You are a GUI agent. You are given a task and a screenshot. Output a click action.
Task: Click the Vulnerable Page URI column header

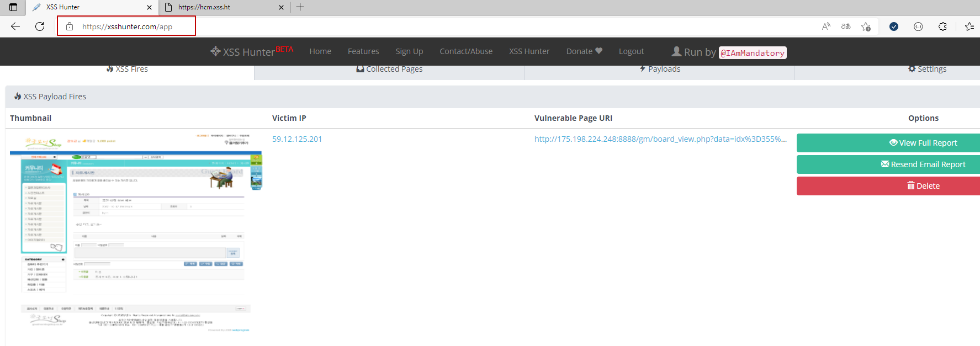(x=573, y=118)
